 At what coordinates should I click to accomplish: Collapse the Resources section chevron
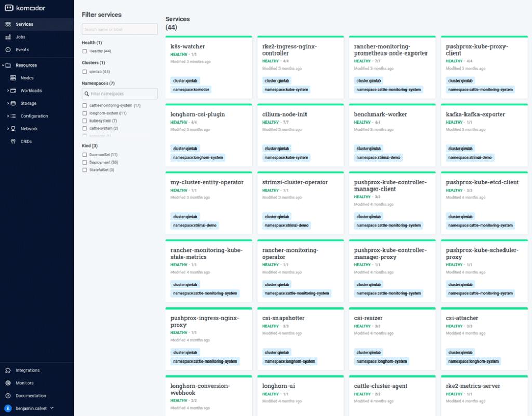click(x=3, y=65)
